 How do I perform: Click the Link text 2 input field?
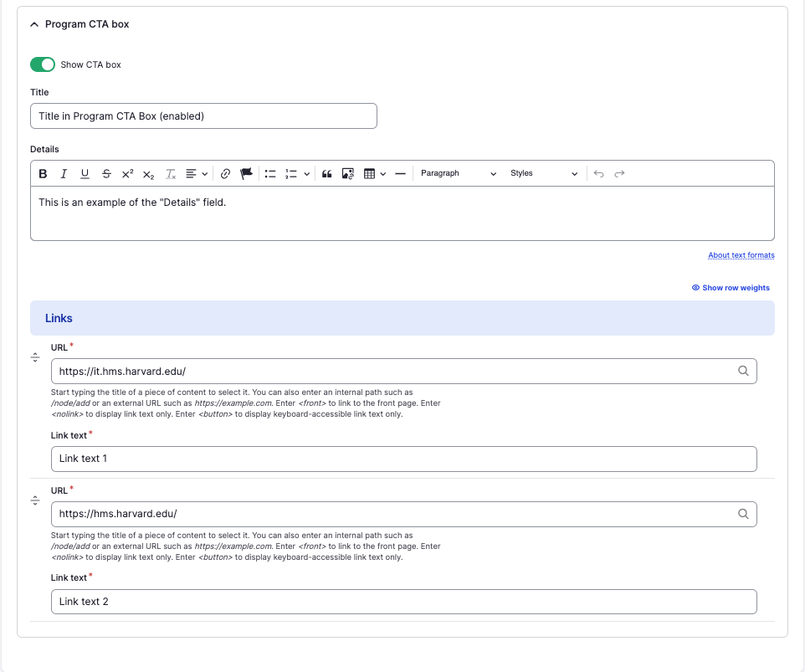[x=403, y=602]
